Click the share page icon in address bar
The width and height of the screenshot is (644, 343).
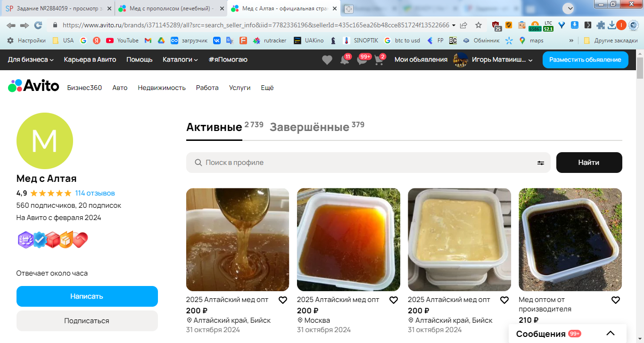click(464, 25)
